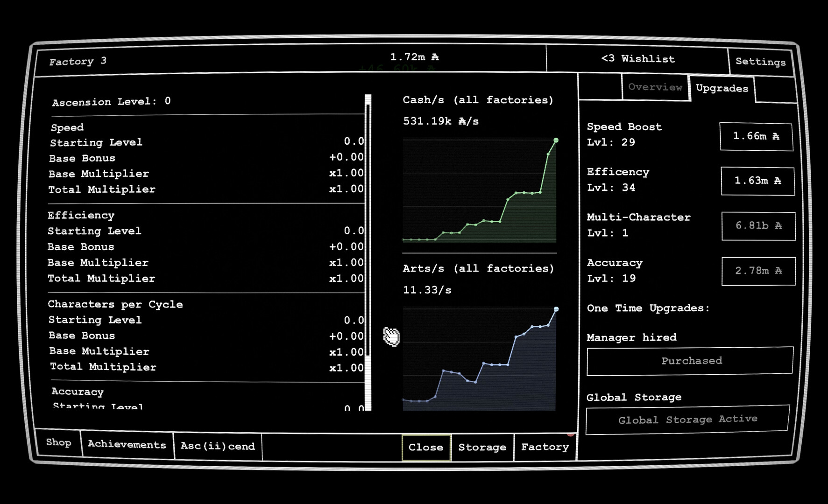The height and width of the screenshot is (504, 828).
Task: Open the Shop menu
Action: [58, 442]
